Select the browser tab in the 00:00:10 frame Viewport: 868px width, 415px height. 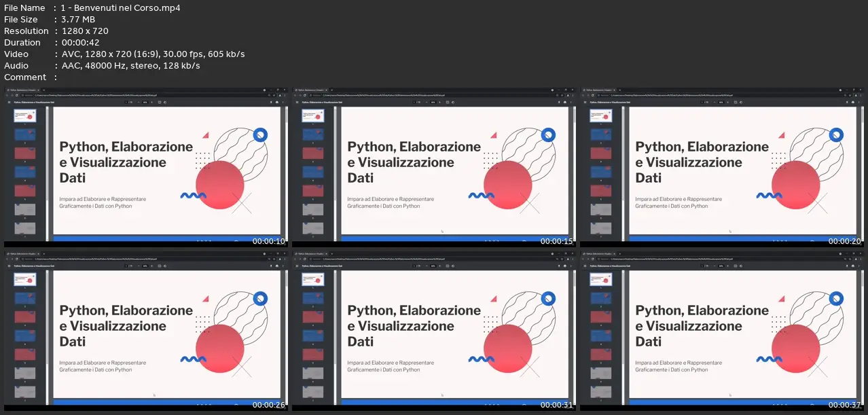click(x=22, y=90)
